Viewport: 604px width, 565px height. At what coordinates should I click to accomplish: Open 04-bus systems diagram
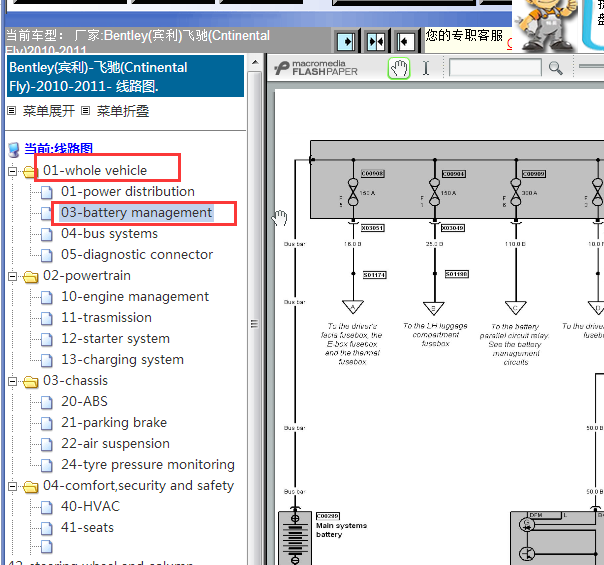[109, 233]
